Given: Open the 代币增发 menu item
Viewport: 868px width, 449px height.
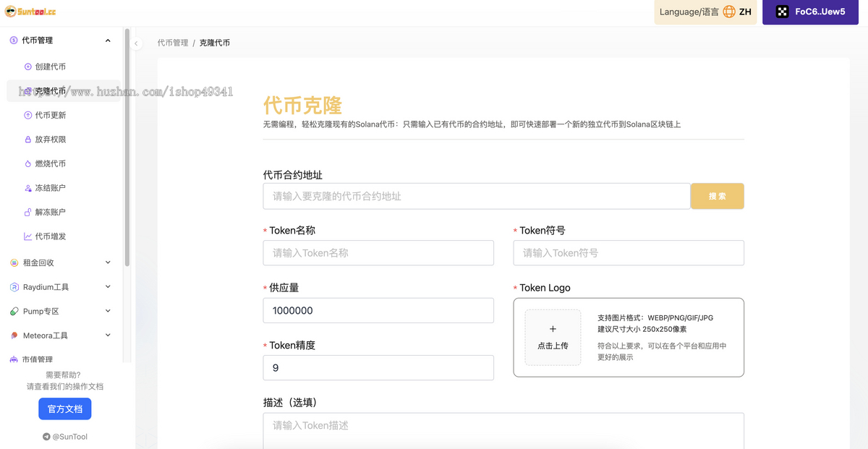Looking at the screenshot, I should pos(64,236).
